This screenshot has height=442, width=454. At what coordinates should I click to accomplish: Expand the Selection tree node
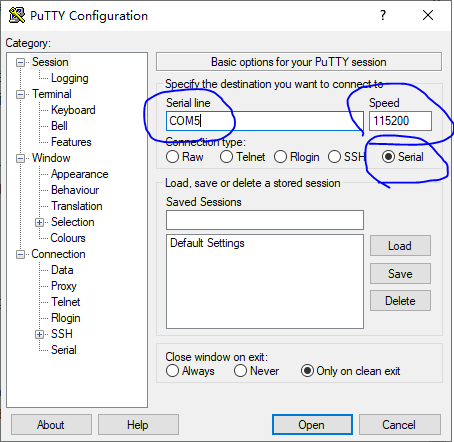coord(39,222)
